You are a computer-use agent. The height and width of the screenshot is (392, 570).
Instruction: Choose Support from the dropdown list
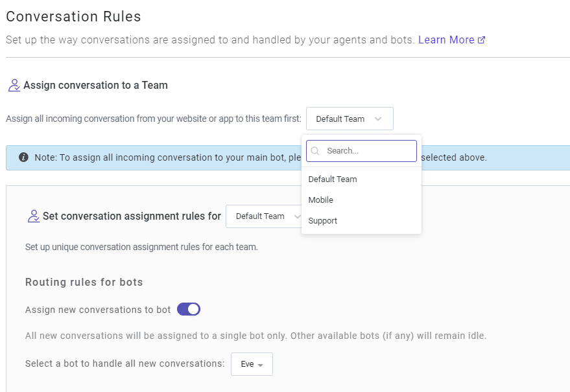[x=361, y=220]
